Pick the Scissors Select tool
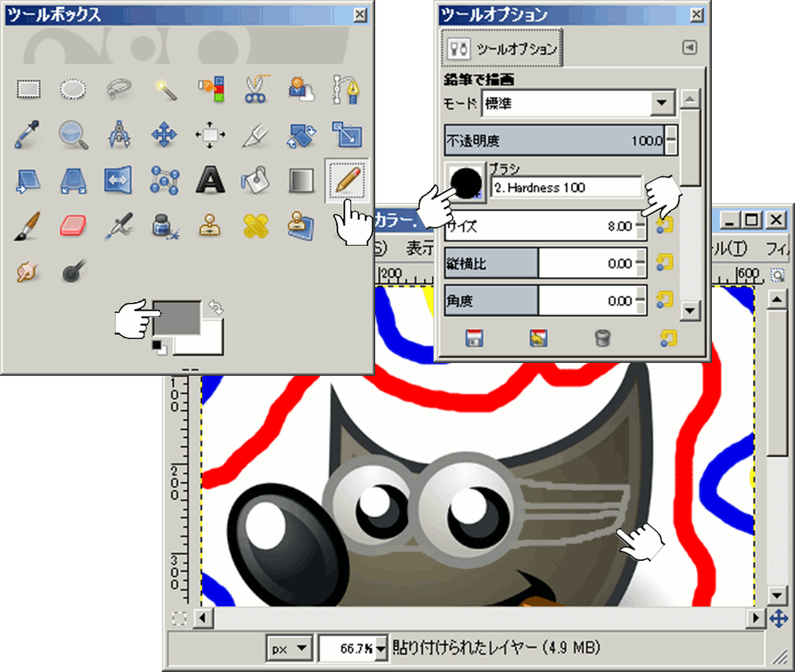The height and width of the screenshot is (672, 795). point(254,88)
